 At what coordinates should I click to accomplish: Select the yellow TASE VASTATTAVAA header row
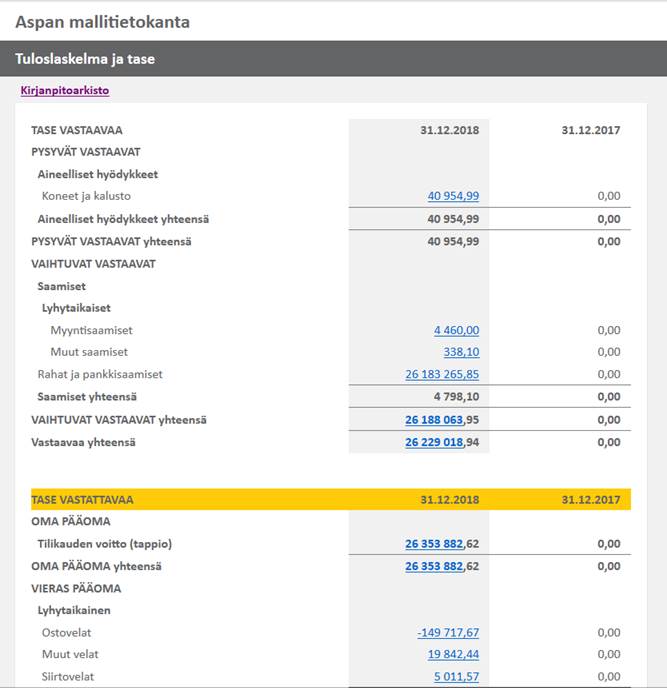tap(331, 499)
